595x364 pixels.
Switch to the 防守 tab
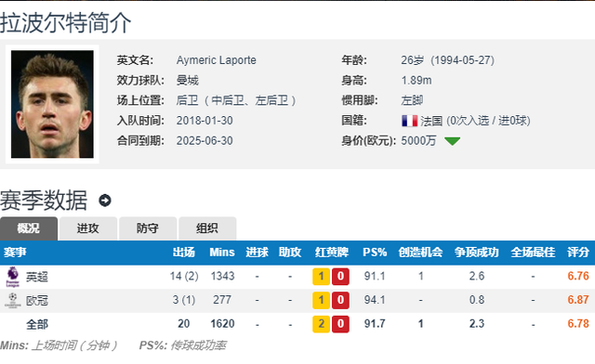[148, 228]
